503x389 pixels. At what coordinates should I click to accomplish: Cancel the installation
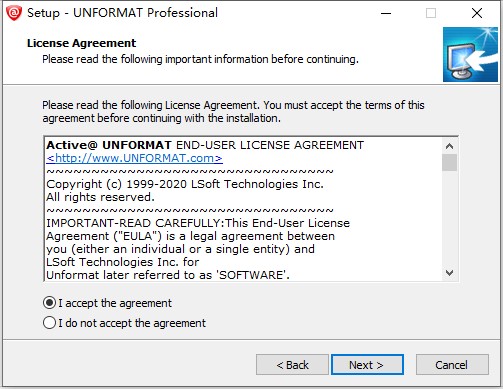click(452, 365)
